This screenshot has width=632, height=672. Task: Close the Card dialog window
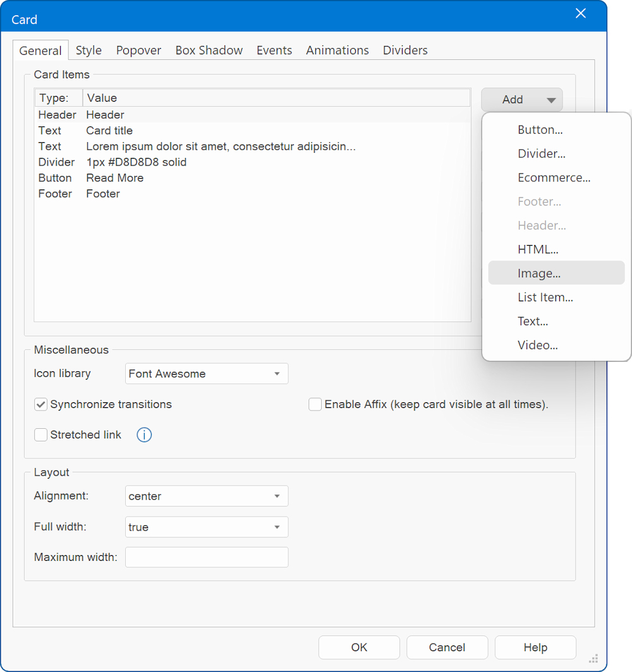(580, 14)
